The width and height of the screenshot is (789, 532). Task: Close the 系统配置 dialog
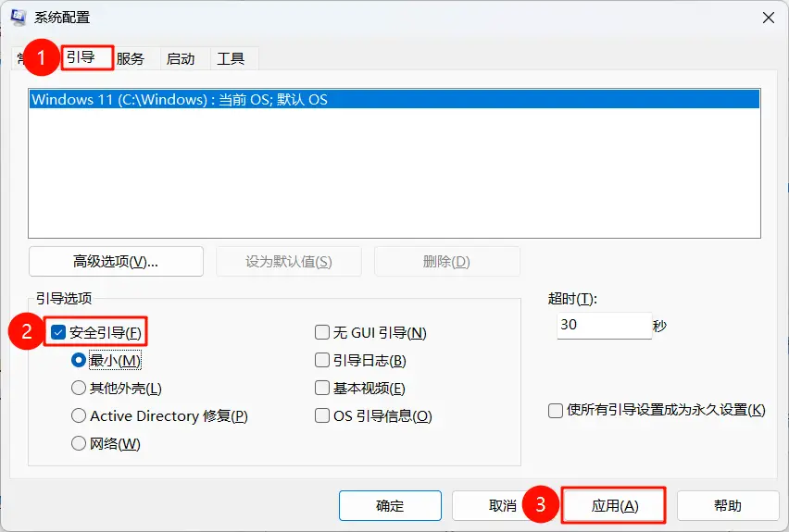tap(769, 18)
